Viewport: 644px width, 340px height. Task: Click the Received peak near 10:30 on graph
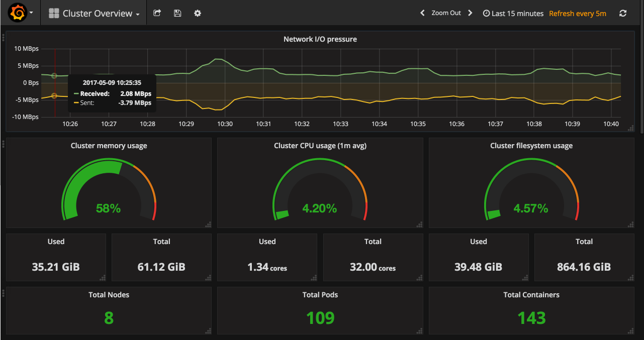point(218,59)
